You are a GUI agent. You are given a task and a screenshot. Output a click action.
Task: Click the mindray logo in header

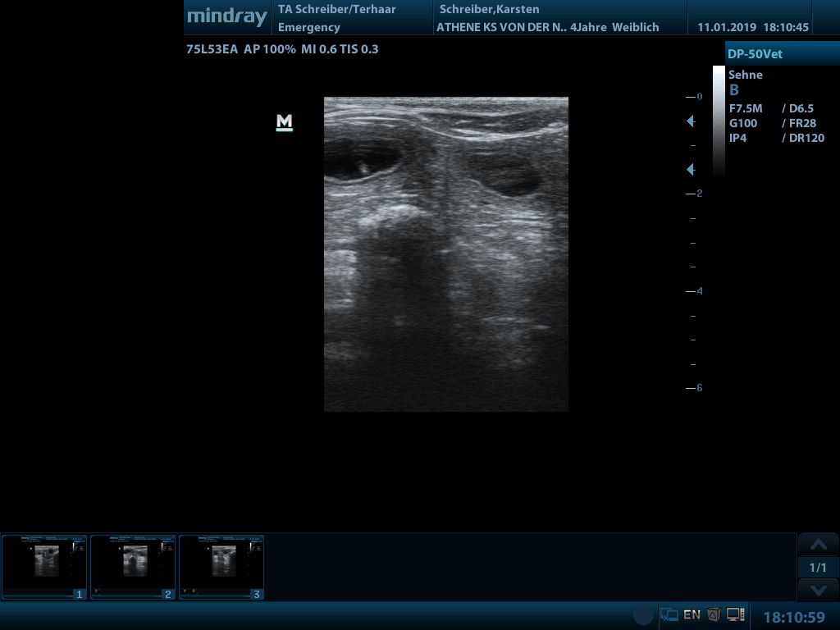(227, 17)
